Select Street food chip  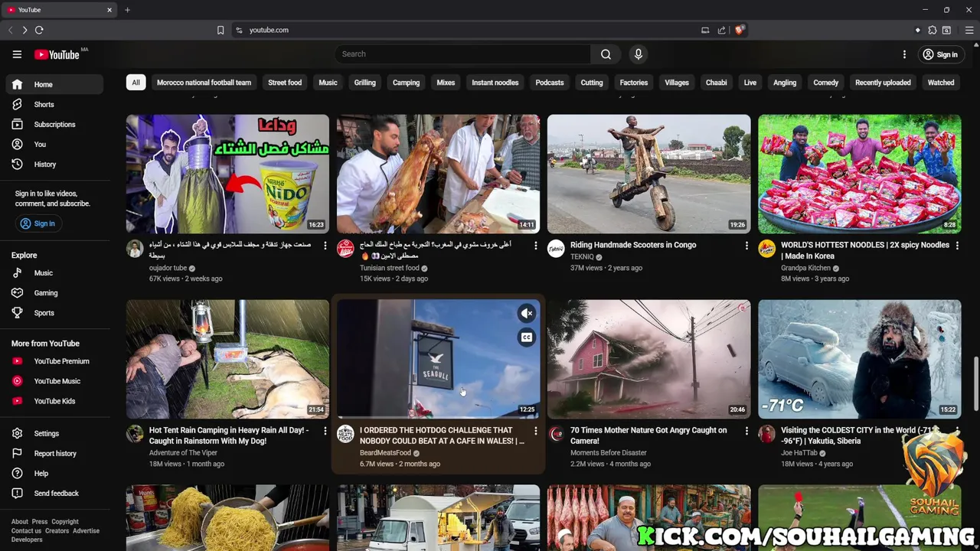[x=285, y=83]
